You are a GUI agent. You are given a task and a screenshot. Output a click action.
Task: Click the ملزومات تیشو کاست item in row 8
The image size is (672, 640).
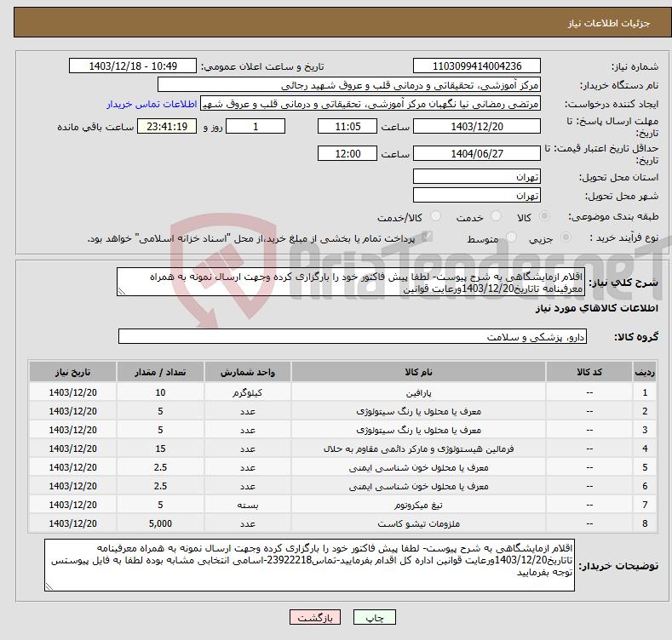click(x=418, y=523)
